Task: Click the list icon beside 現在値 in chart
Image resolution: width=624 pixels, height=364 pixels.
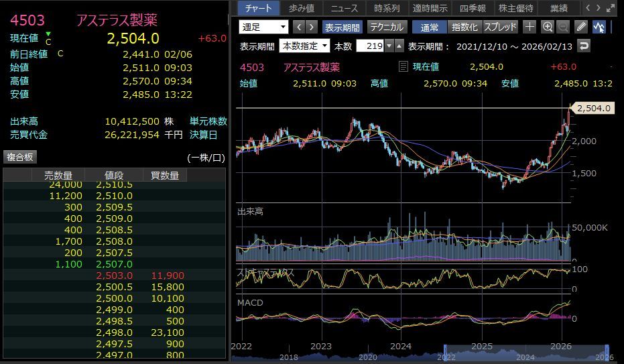Action: 403,66
